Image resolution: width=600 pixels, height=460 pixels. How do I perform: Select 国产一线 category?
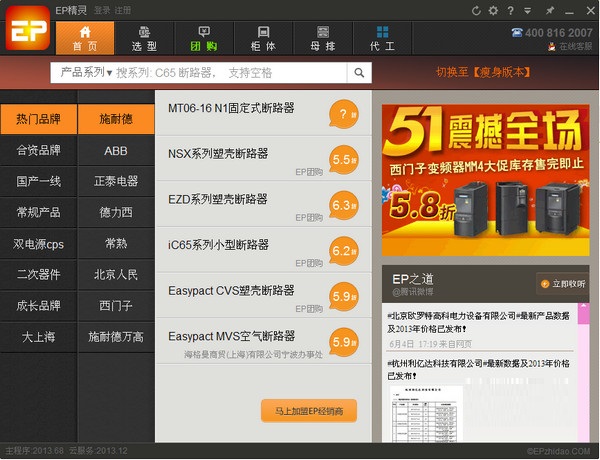point(38,181)
